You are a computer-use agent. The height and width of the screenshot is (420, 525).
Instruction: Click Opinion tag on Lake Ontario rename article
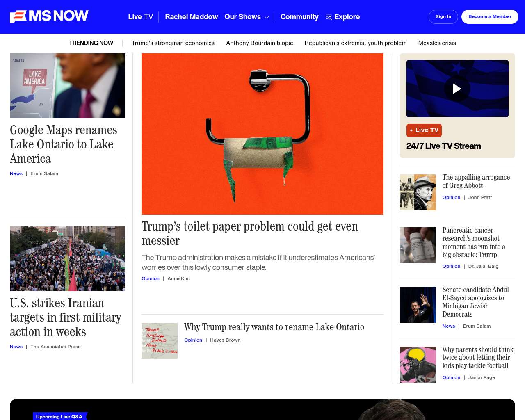193,340
